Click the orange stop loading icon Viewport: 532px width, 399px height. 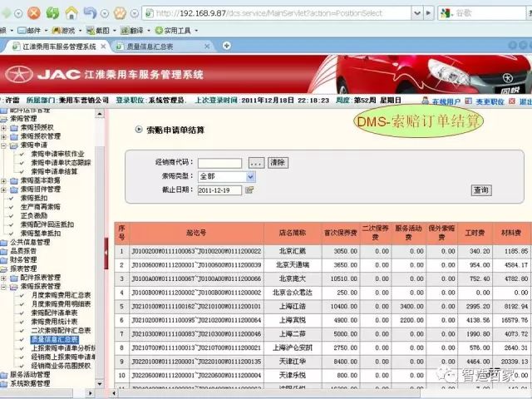pyautogui.click(x=33, y=13)
